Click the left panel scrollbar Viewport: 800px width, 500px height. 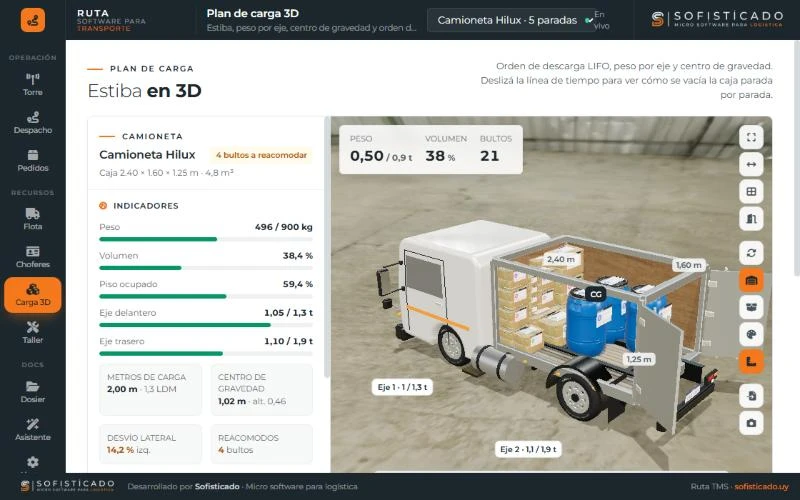pos(327,247)
